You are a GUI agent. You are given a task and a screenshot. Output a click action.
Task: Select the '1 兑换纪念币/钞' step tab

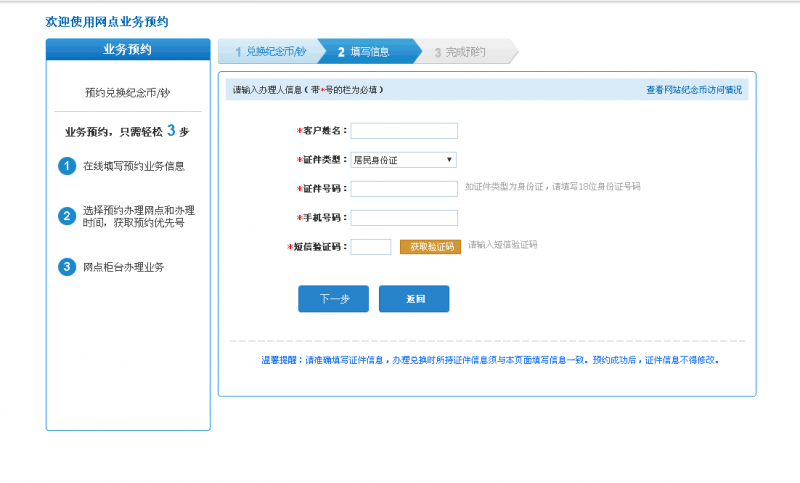point(266,51)
